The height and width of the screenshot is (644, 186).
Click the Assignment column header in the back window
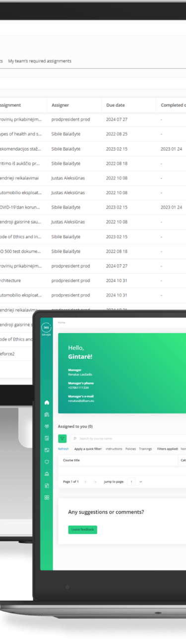pos(10,105)
